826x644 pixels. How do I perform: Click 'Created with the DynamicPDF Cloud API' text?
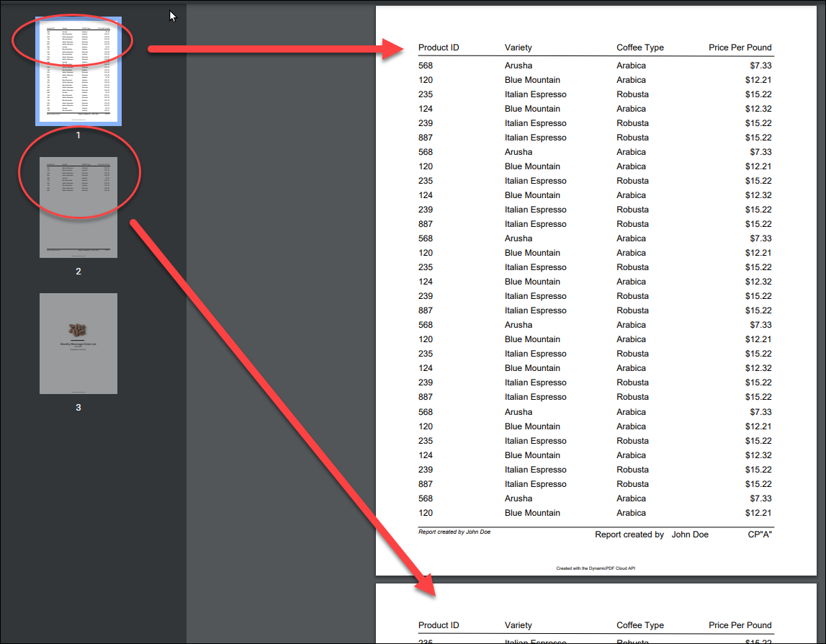tap(595, 568)
